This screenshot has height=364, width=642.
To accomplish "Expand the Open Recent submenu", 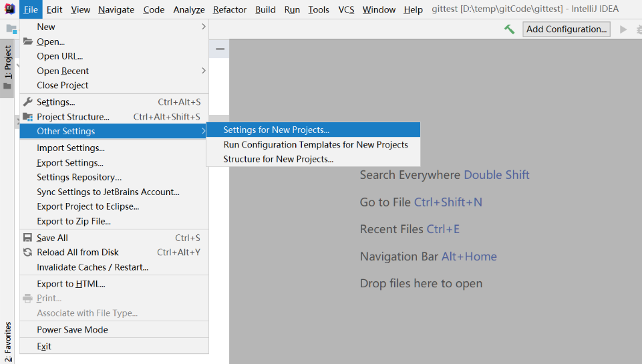I will [x=114, y=71].
